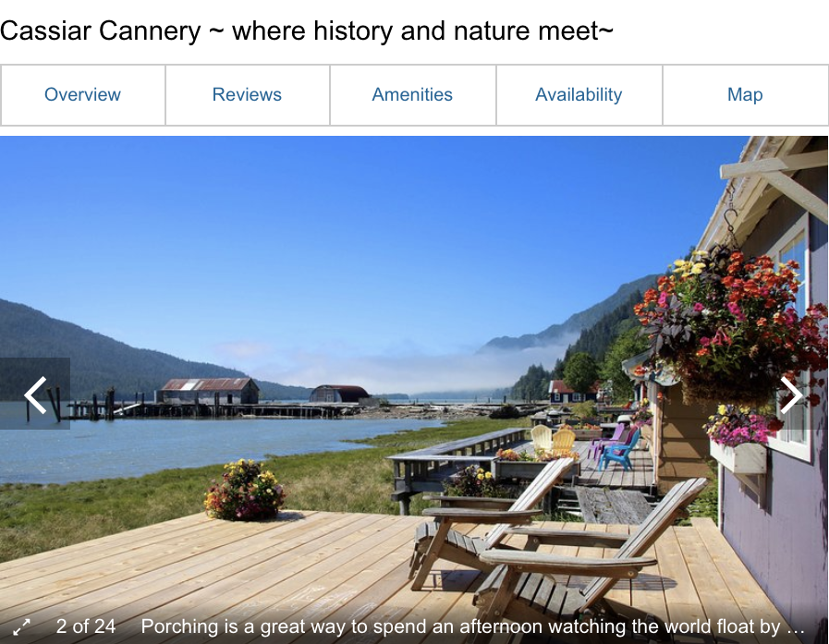Viewport: 829px width, 644px height.
Task: Click the previous photo arrow
Action: (x=35, y=394)
